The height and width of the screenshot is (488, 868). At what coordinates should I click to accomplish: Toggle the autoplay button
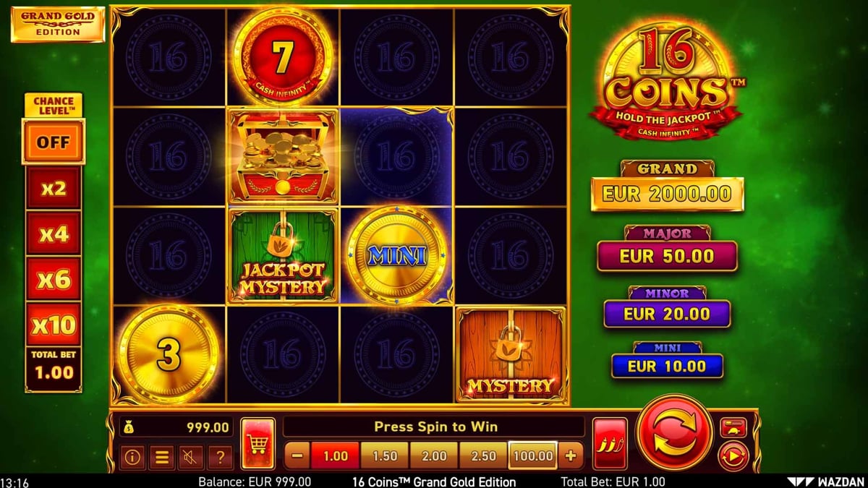(733, 457)
